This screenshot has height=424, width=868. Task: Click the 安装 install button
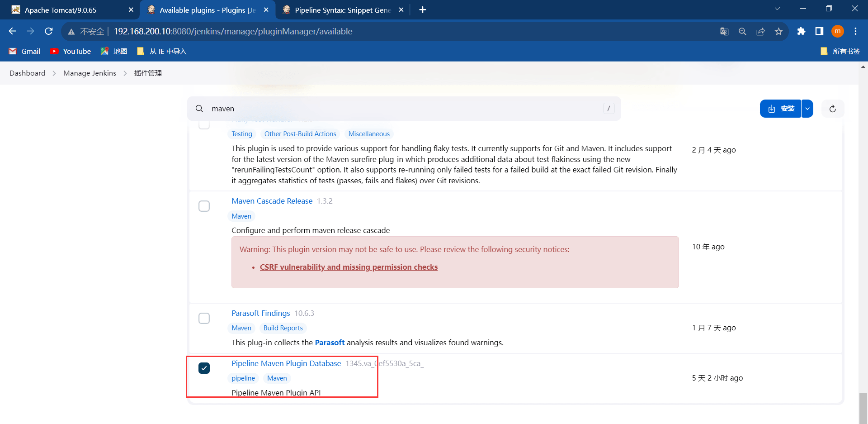click(781, 109)
